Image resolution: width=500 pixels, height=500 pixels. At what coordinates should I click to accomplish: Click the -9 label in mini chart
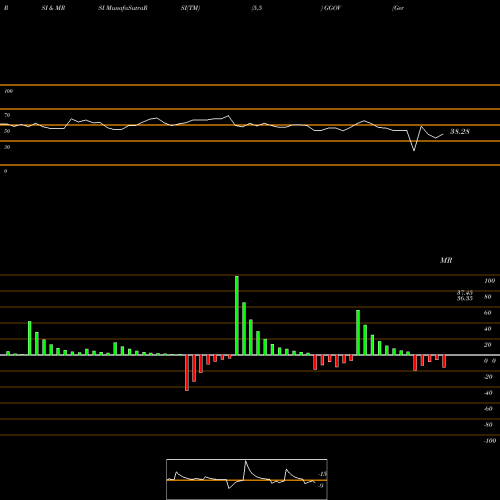tap(320, 486)
